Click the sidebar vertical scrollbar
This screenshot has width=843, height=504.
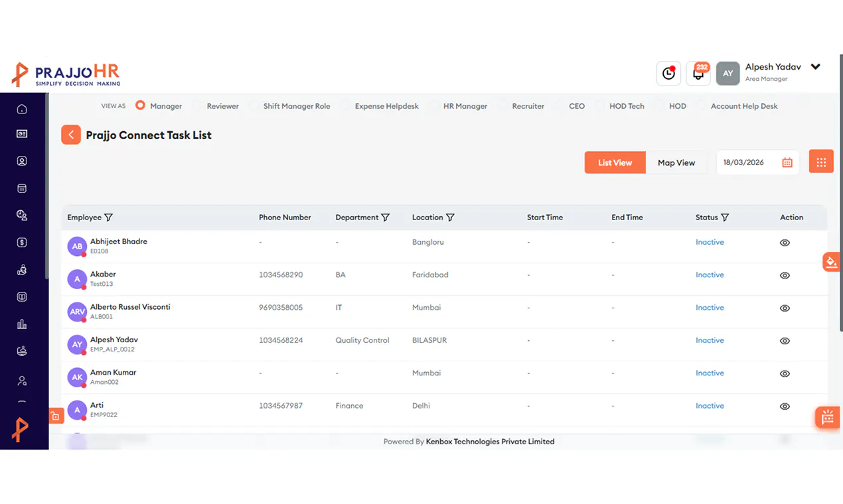pos(46,186)
